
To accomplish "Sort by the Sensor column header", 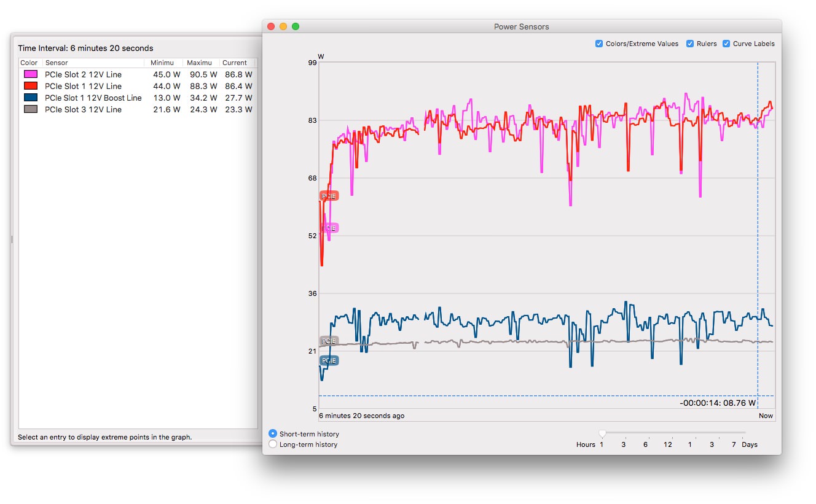I will 93,63.
